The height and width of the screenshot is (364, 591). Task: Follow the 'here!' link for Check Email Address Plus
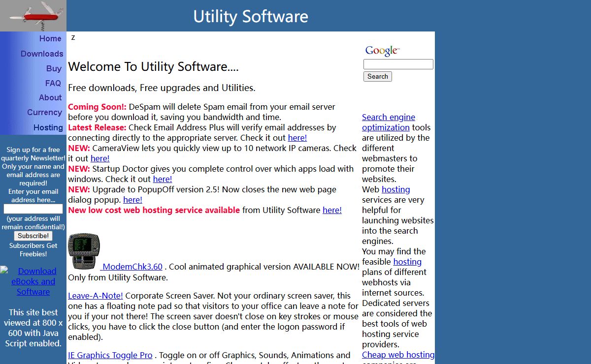point(297,138)
